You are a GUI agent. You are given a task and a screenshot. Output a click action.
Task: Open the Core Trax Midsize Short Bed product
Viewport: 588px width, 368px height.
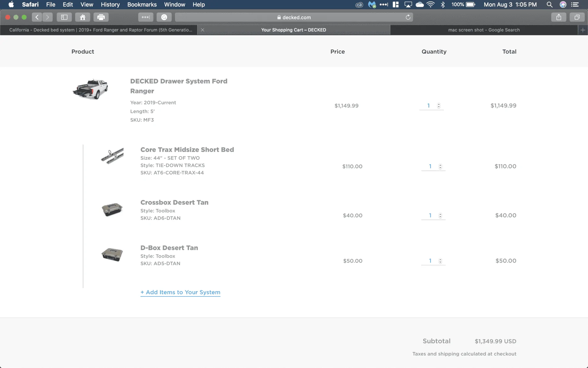tap(187, 150)
